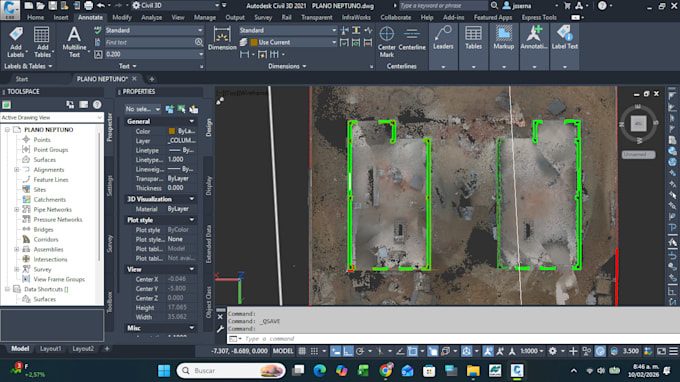The height and width of the screenshot is (382, 680).
Task: Open the Customization menu in status bar
Action: (x=673, y=351)
